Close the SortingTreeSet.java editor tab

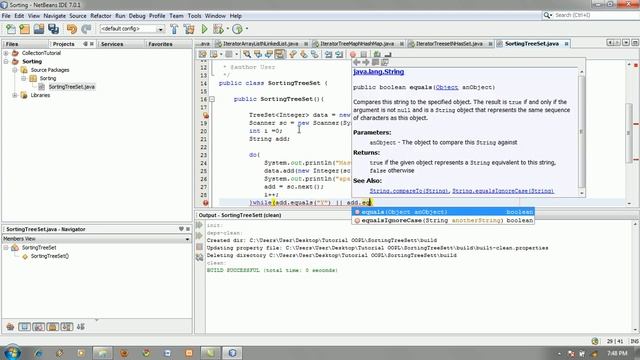pyautogui.click(x=567, y=44)
